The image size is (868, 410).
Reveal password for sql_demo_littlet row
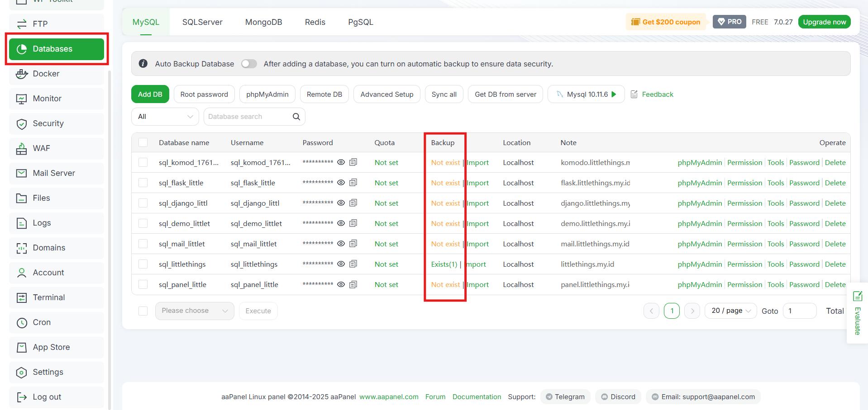click(x=341, y=223)
